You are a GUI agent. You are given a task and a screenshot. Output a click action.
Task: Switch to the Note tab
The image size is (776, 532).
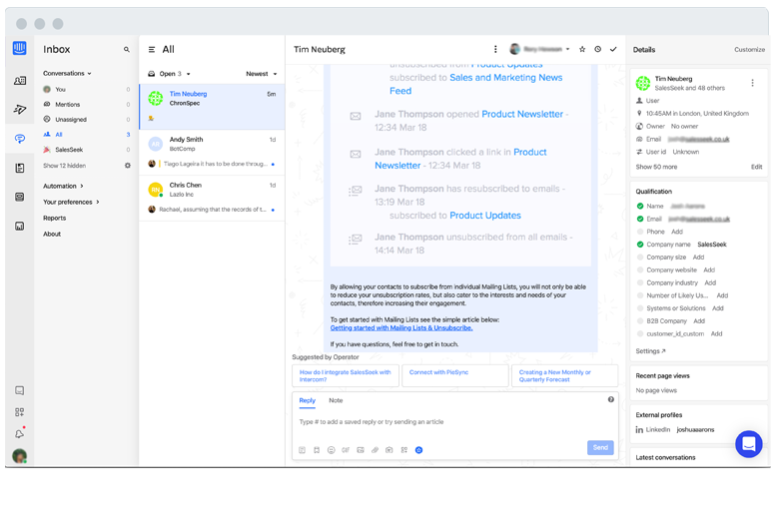[x=336, y=400]
